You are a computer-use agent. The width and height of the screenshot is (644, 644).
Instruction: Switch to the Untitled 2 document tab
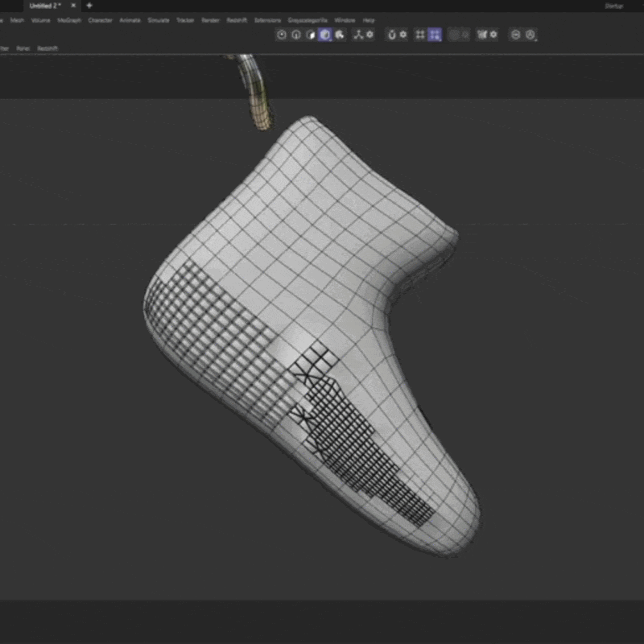coord(43,6)
